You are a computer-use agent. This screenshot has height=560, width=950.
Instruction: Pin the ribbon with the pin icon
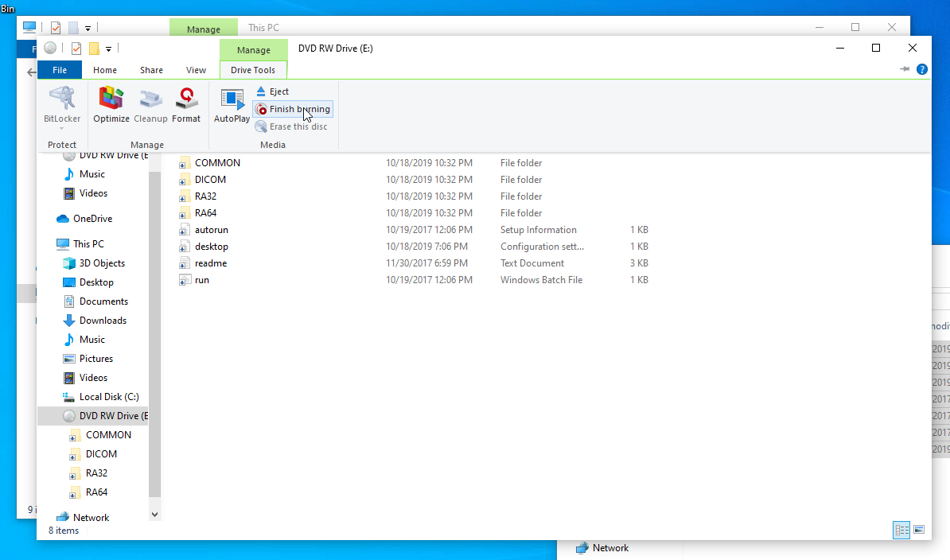pyautogui.click(x=905, y=69)
